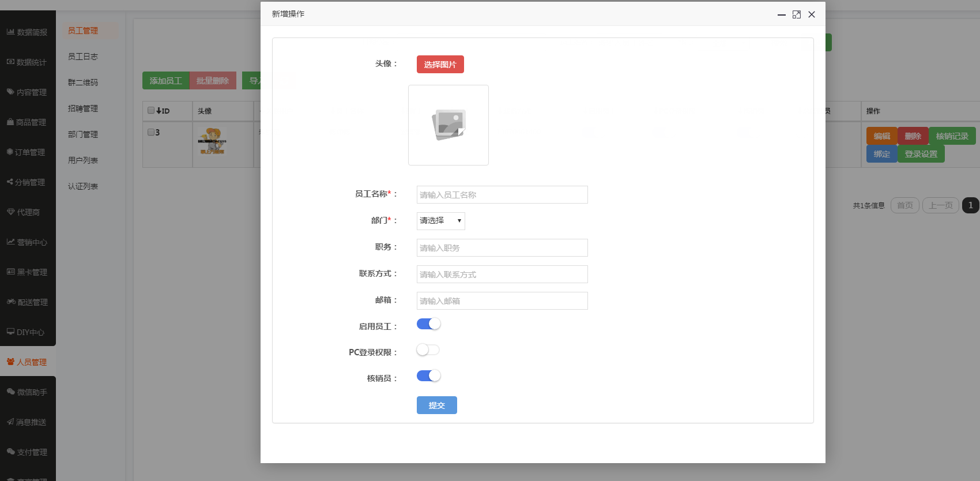Screen dimensions: 980x481
Task: Click the 商品管理 bag icon in sidebar
Action: click(x=10, y=122)
